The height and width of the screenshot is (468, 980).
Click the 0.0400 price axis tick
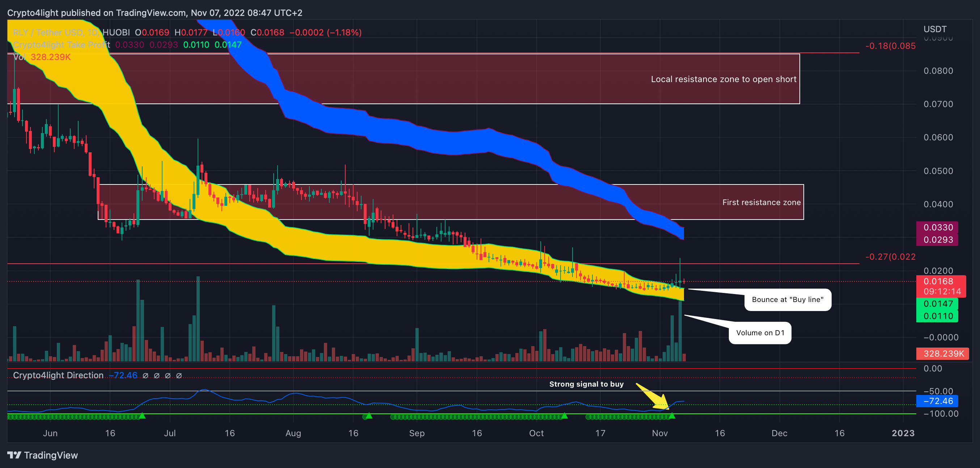pos(938,204)
